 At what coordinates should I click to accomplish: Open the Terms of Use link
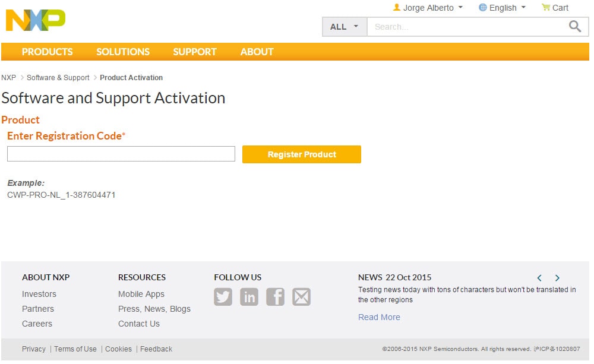click(75, 349)
